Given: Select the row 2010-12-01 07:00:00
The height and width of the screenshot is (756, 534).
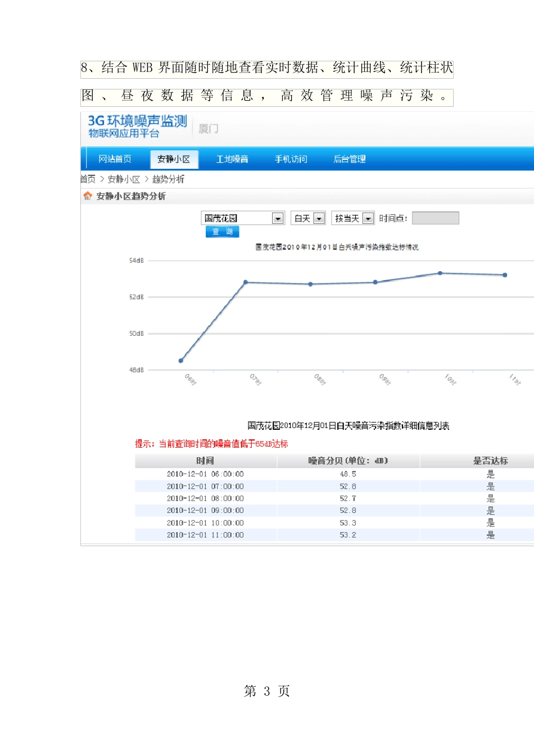Looking at the screenshot, I should tap(334, 487).
